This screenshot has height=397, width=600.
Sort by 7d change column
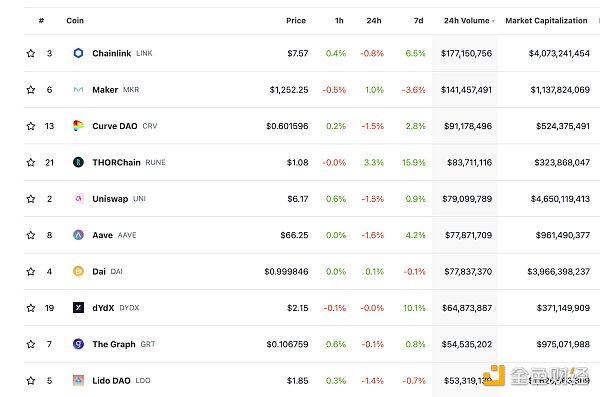pos(418,21)
